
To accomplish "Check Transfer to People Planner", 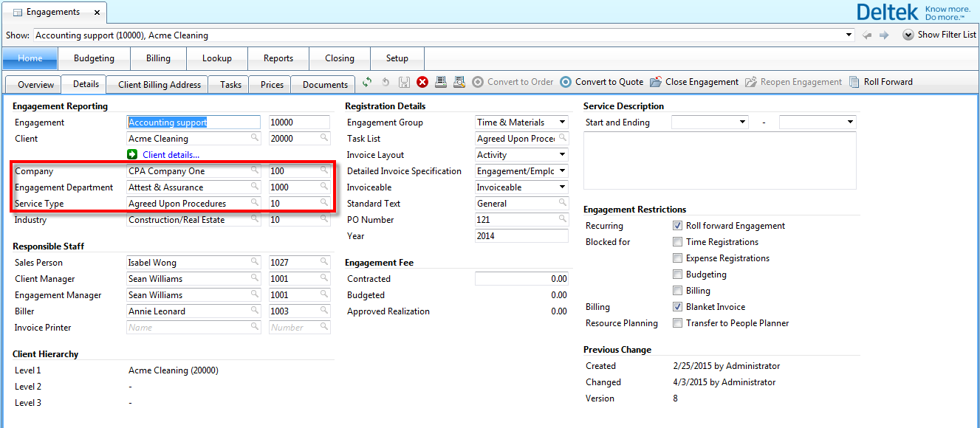I will point(677,323).
